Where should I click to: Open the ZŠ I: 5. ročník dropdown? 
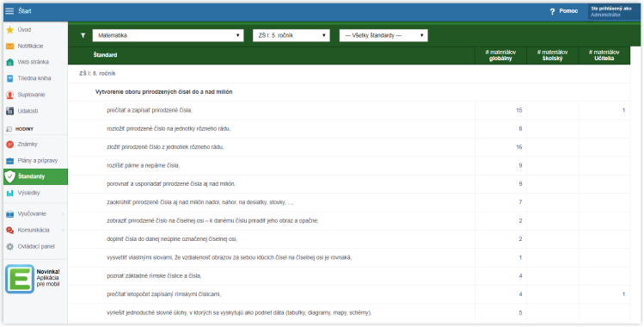point(291,36)
